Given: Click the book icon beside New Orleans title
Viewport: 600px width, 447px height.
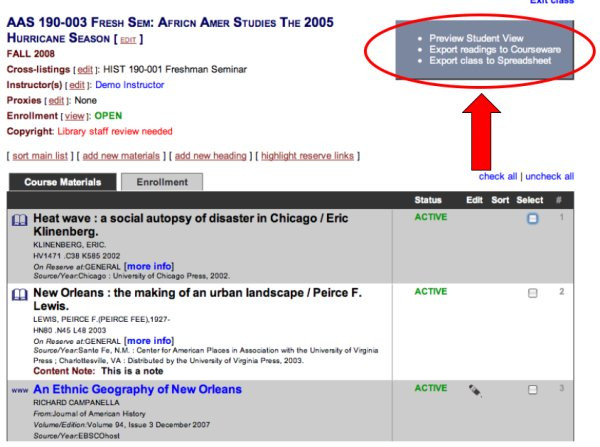Looking at the screenshot, I should (x=20, y=294).
